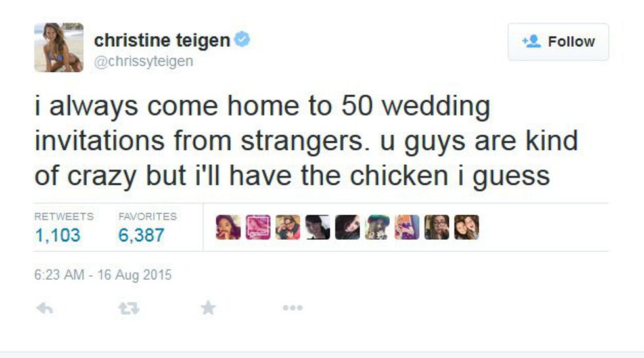Retweet this post using the retweet icon
644x358 pixels.
128,307
